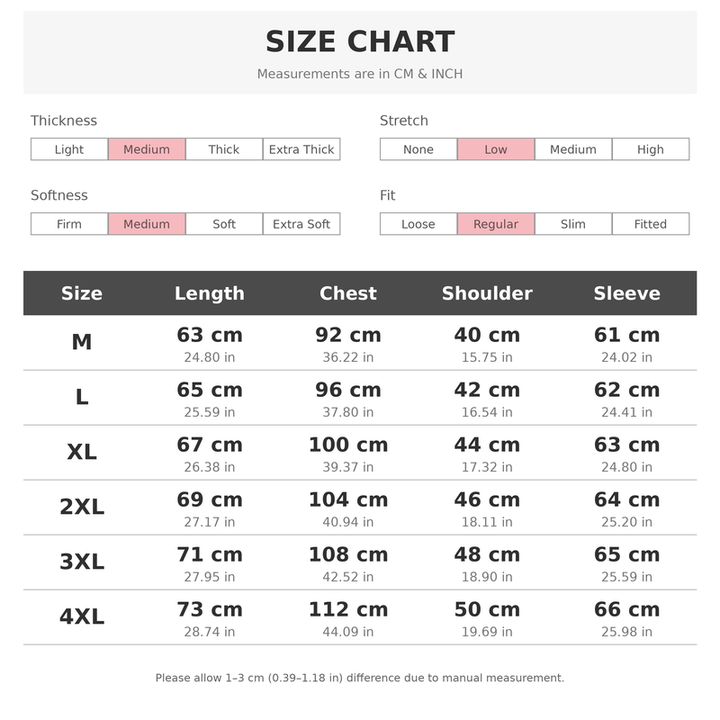Image resolution: width=720 pixels, height=720 pixels.
Task: Select Medium in the Thickness options
Action: point(147,149)
